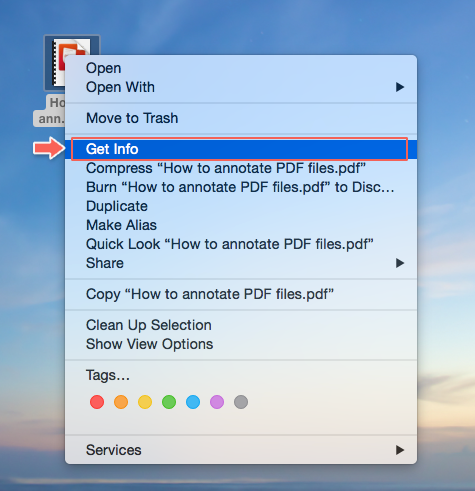This screenshot has height=491, width=475.
Task: Expand the Share submenu arrow
Action: coord(400,263)
